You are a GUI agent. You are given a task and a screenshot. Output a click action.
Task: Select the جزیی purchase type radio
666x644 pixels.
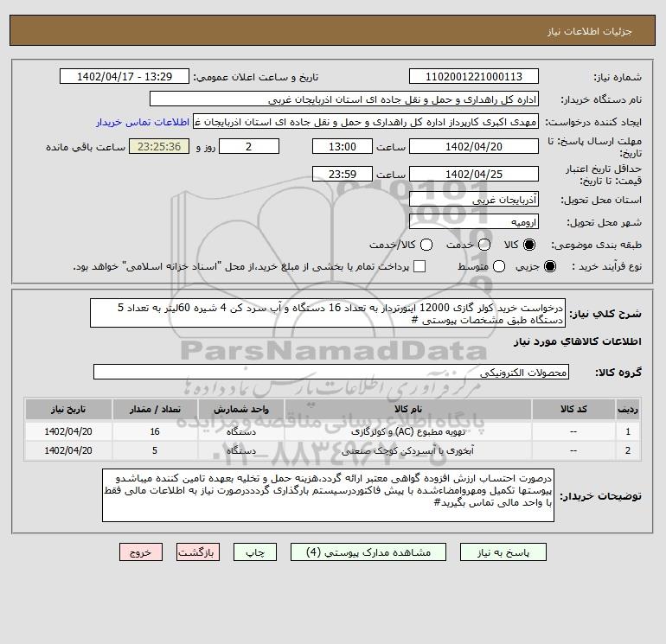(x=549, y=266)
